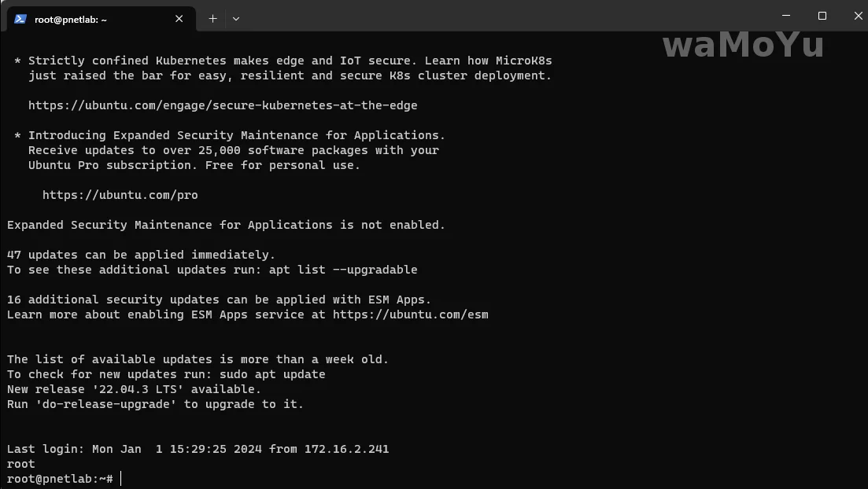Click the 'do-release-upgrade' command text
Image resolution: width=868 pixels, height=489 pixels.
pyautogui.click(x=113, y=404)
